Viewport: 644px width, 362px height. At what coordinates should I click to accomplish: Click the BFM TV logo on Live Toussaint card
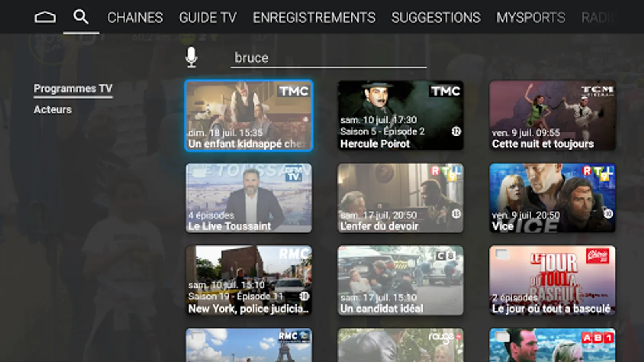[294, 174]
